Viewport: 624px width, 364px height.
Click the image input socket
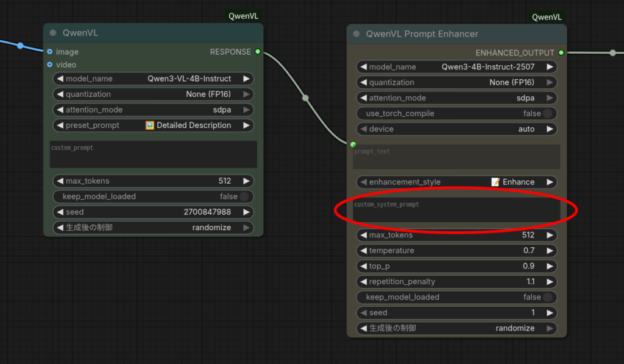[x=49, y=52]
